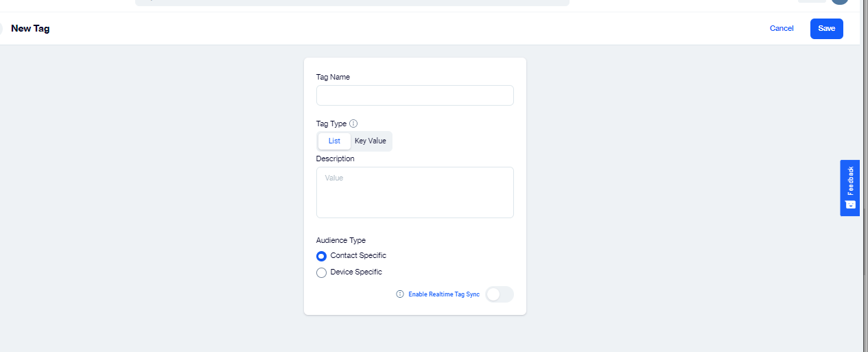Click the smiley icon on the Feedback tab
The width and height of the screenshot is (868, 352).
pyautogui.click(x=850, y=204)
